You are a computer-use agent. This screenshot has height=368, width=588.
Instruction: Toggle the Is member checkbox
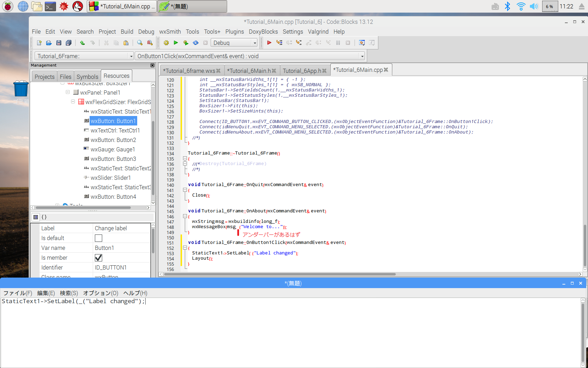click(99, 258)
